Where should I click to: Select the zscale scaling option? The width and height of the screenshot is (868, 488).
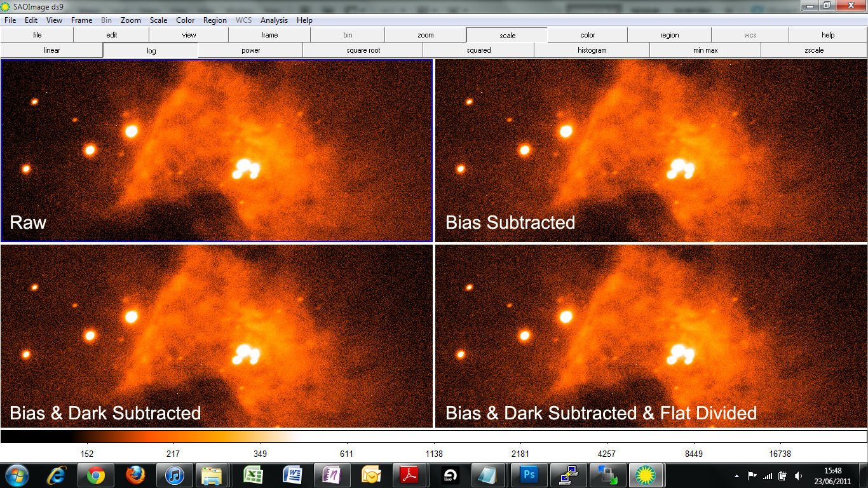[x=813, y=50]
